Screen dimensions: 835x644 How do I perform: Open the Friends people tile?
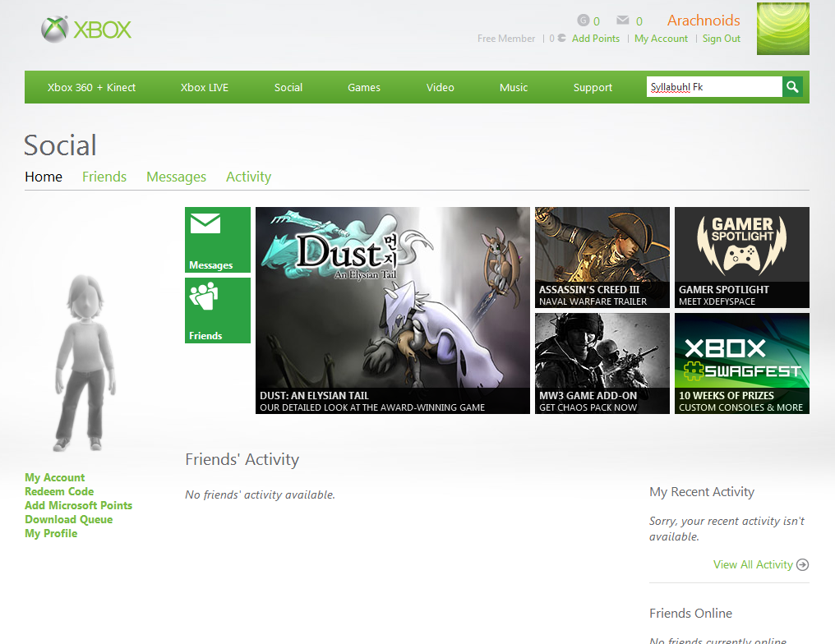[217, 310]
